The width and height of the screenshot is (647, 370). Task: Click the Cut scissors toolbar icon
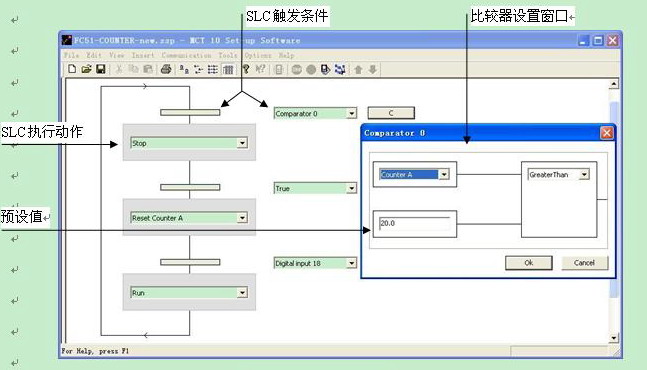tap(119, 69)
